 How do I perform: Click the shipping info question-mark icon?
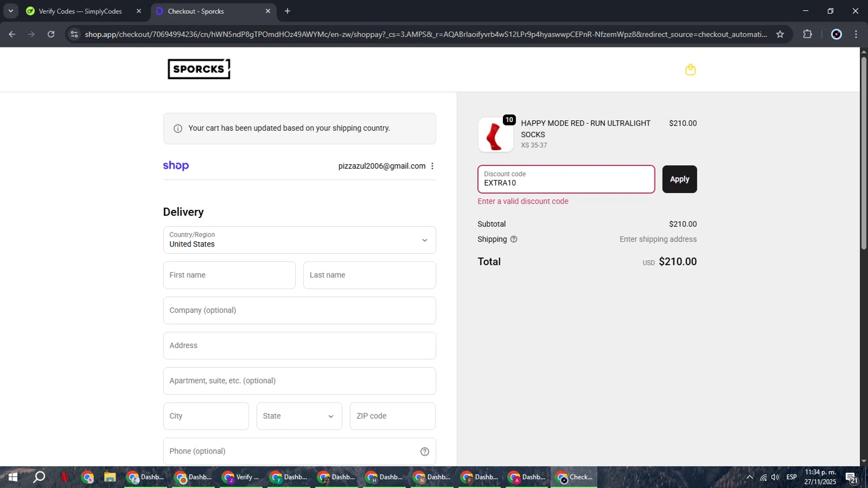pos(514,239)
